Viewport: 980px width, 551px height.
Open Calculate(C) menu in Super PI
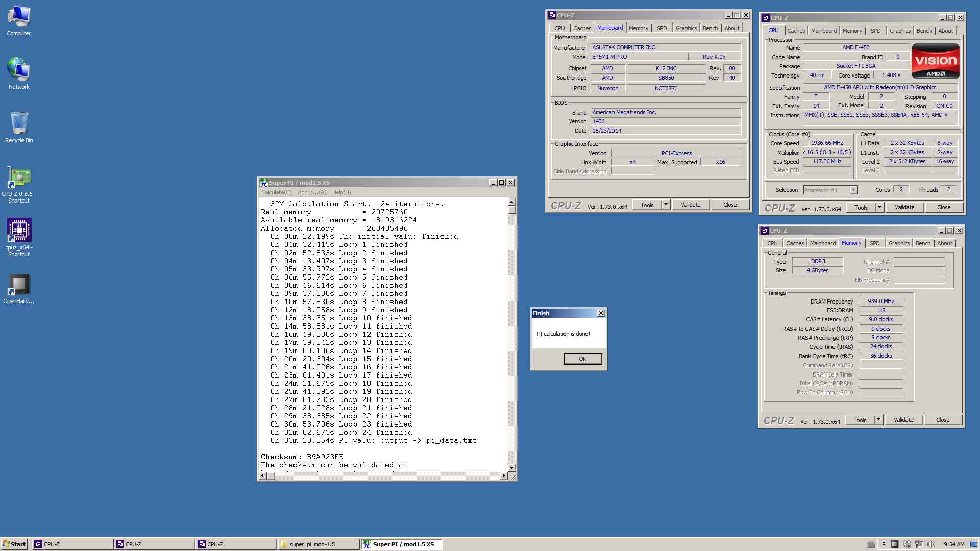click(x=277, y=192)
